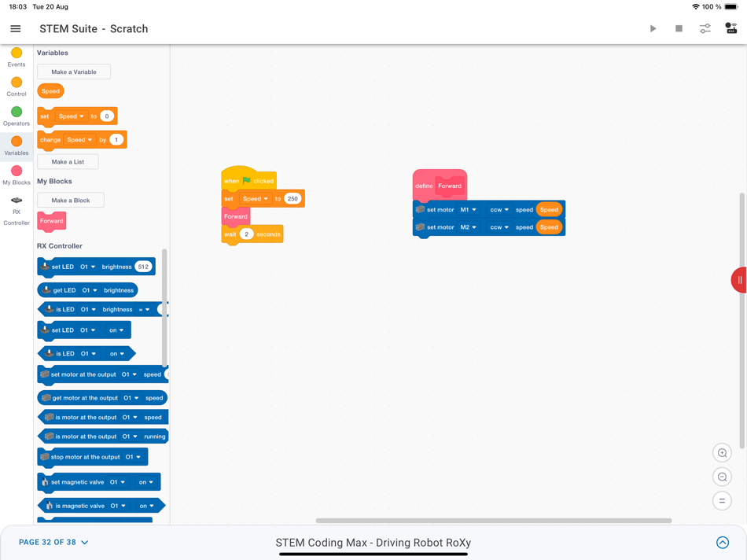Click the 2 seconds wait value
The height and width of the screenshot is (560, 747).
246,234
